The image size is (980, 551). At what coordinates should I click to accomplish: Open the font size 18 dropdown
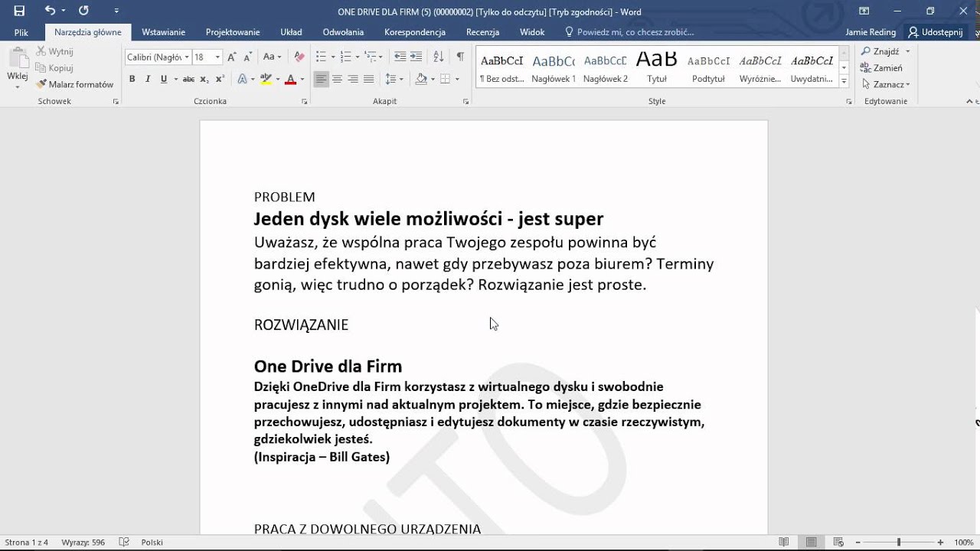pyautogui.click(x=217, y=57)
